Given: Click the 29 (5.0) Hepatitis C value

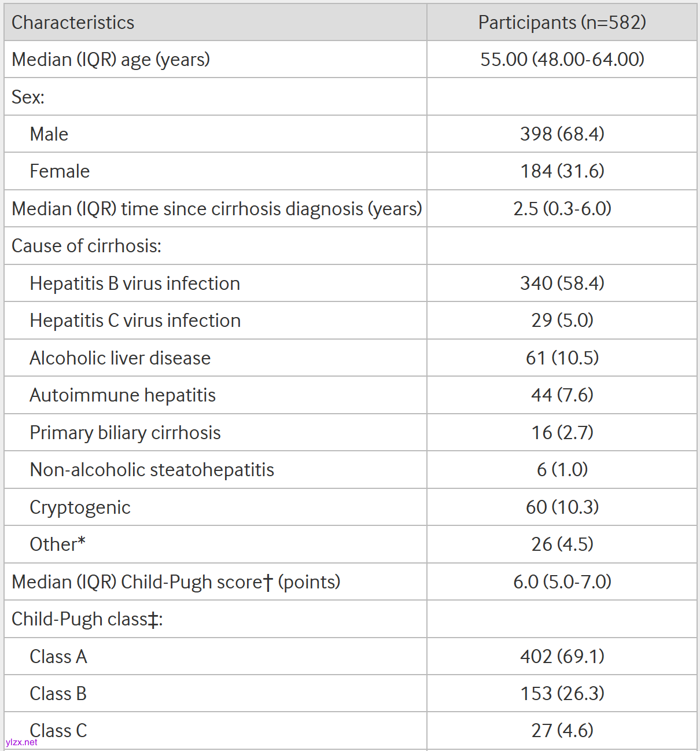Looking at the screenshot, I should coord(562,321).
